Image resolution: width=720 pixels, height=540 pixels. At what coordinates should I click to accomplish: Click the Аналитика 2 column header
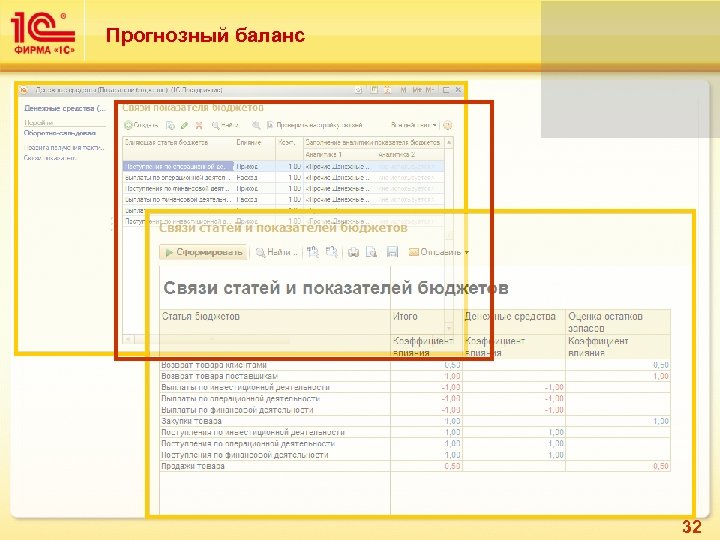click(x=410, y=154)
